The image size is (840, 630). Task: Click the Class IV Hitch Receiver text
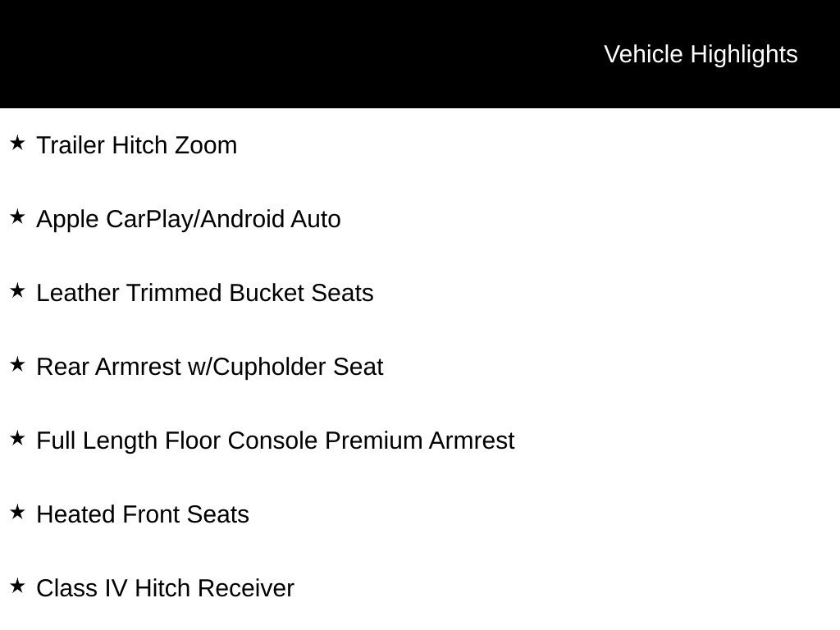pos(165,588)
